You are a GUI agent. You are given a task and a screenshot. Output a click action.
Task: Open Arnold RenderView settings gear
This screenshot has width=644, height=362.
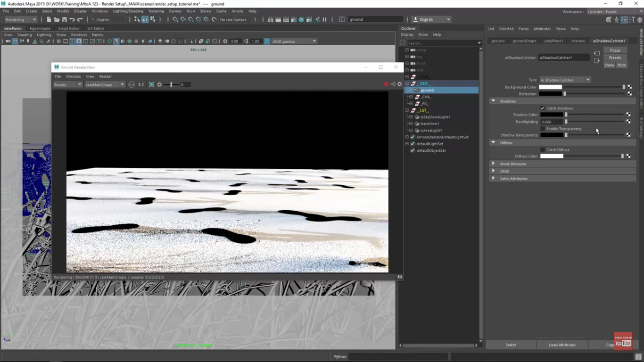pos(400,84)
